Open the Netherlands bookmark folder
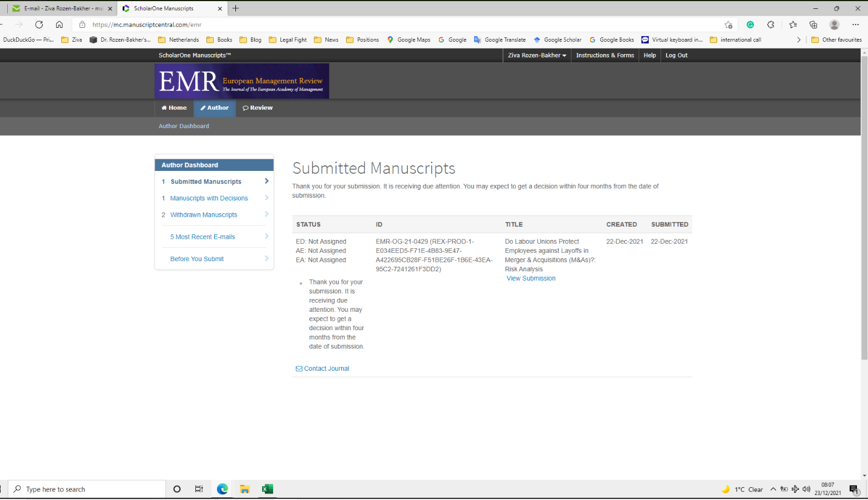 tap(179, 40)
